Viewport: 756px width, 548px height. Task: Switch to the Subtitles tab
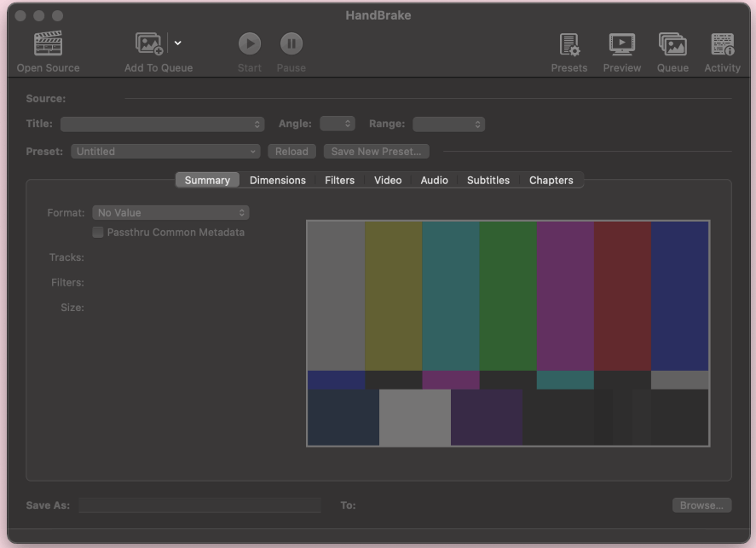click(488, 181)
